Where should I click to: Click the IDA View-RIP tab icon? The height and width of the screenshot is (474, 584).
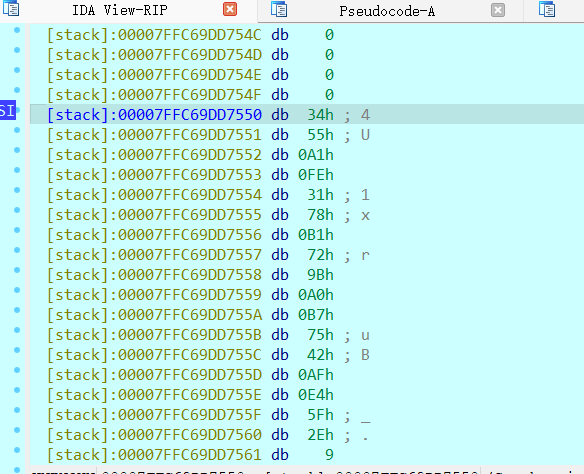coord(11,8)
